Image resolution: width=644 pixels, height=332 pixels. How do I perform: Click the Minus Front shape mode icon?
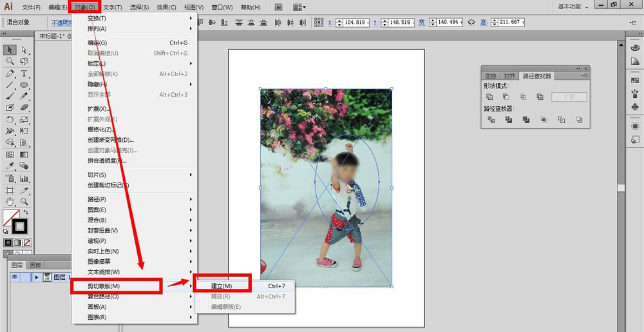(506, 97)
